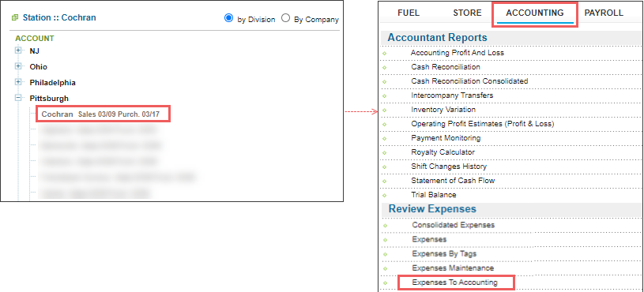Click the bullet icon beside Expenses Maintenance
The width and height of the screenshot is (644, 292).
coord(385,268)
